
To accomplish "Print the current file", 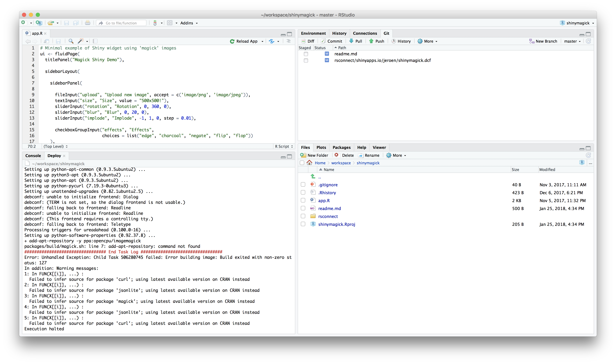I will click(87, 23).
